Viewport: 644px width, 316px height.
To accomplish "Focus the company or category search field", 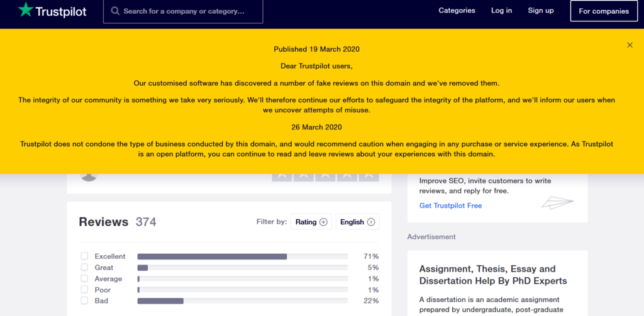I will coord(183,11).
